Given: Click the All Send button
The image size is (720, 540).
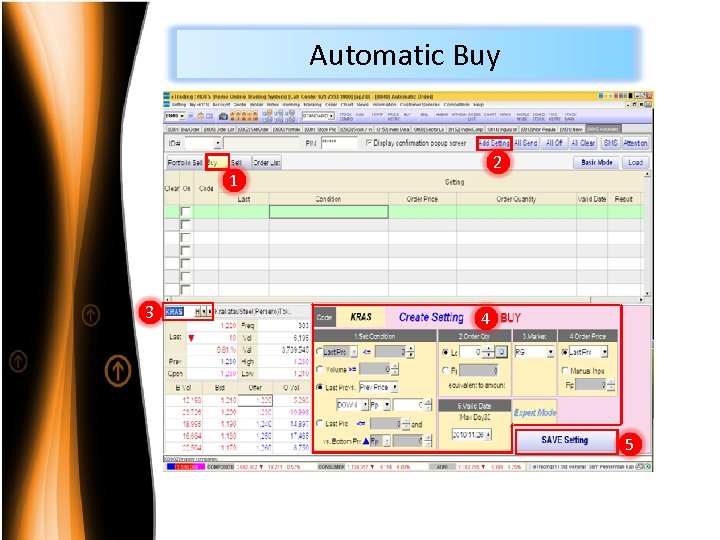Looking at the screenshot, I should 525,143.
